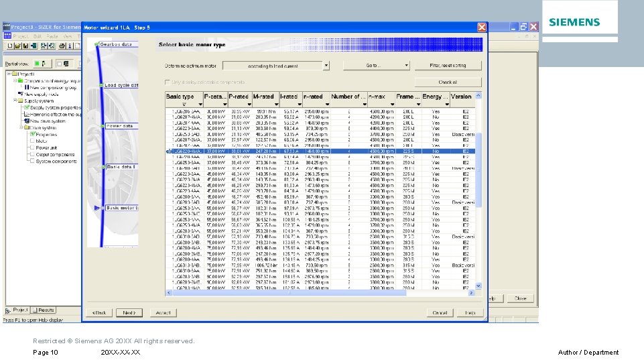The image size is (644, 362).
Task: Click the New project toolbar icon
Action: 10,46
